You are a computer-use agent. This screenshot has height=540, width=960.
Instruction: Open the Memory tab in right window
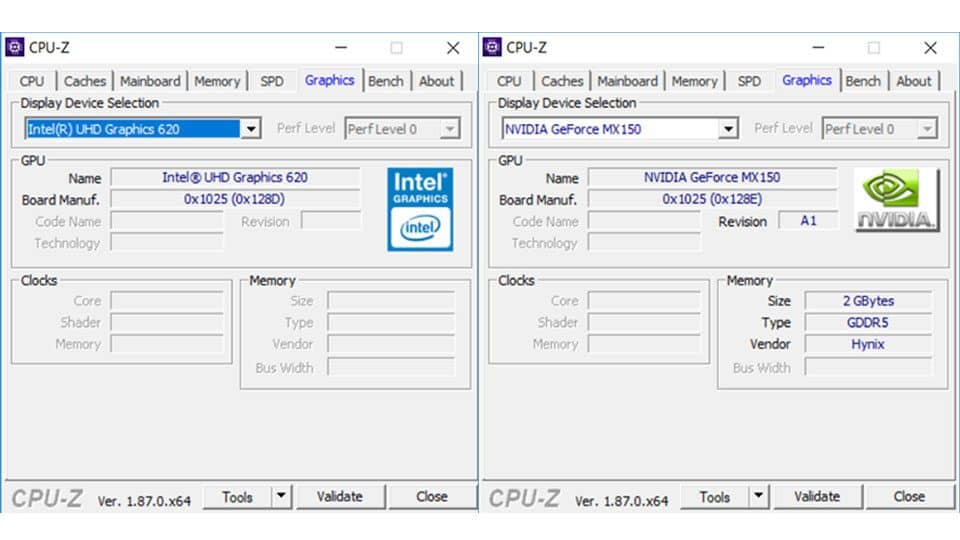(694, 81)
